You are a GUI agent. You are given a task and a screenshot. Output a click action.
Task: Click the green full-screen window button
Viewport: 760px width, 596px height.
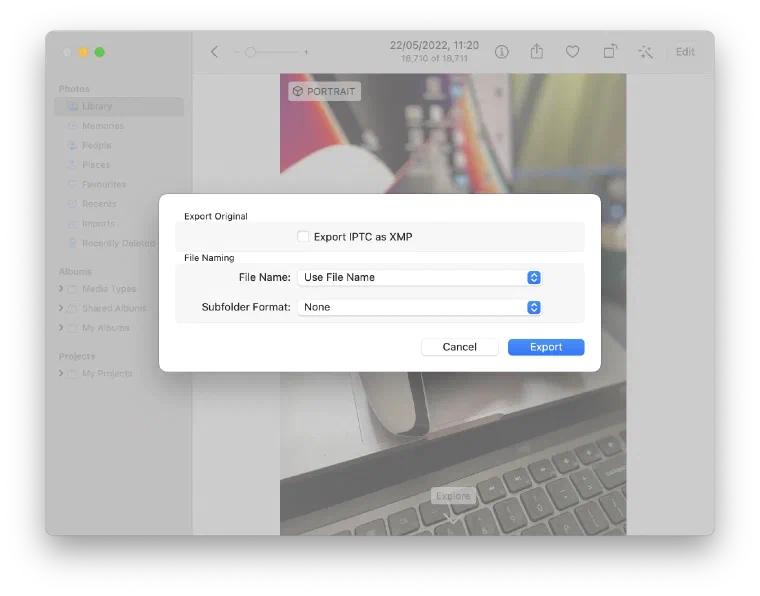tap(99, 52)
